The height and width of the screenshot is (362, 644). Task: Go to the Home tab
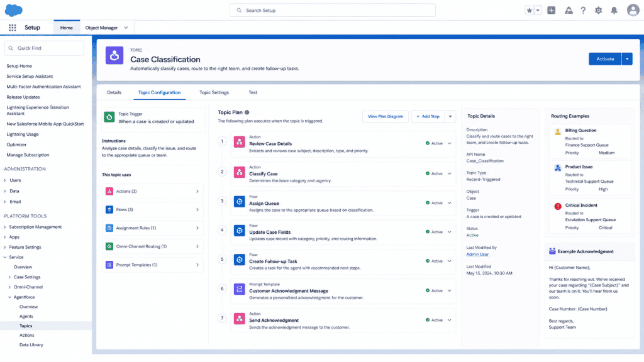tap(67, 28)
